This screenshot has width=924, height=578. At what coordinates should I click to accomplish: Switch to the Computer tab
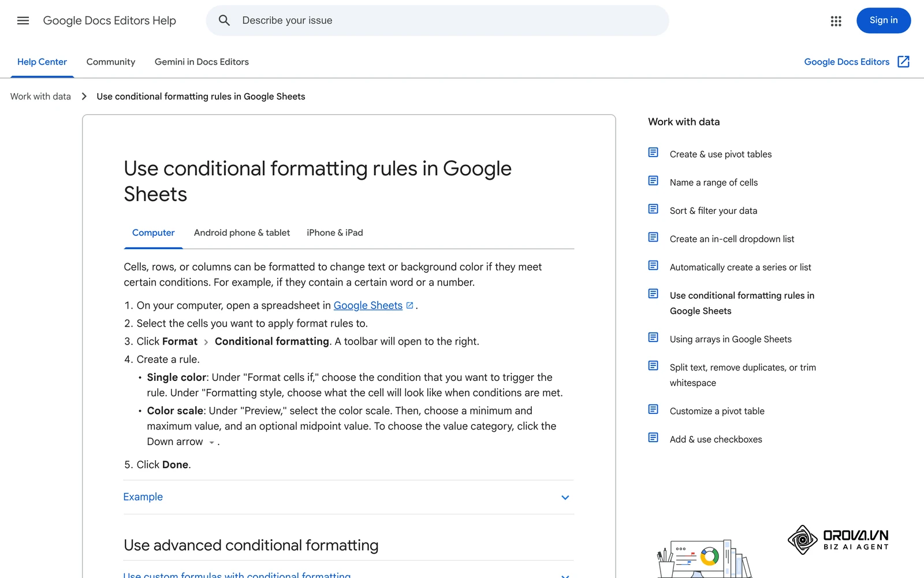coord(153,233)
